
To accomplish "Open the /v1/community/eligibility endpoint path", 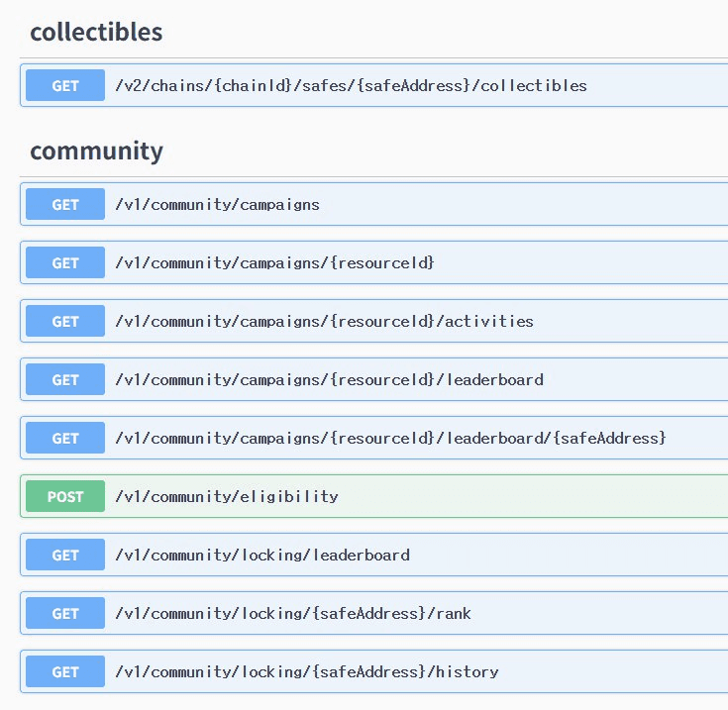I will click(227, 496).
